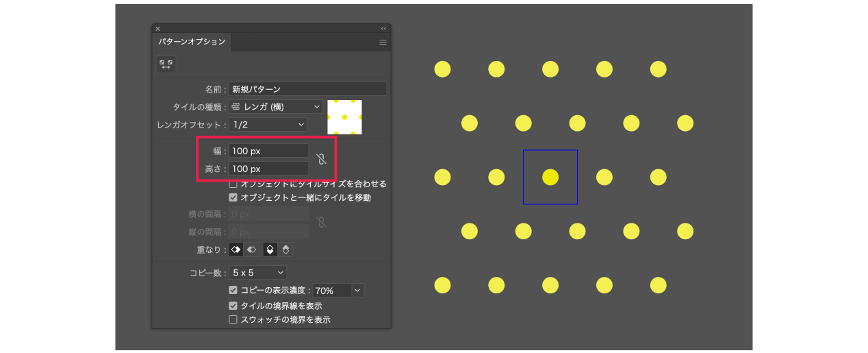Select Right in Front overlap icon
This screenshot has width=868, height=353.
pos(251,249)
